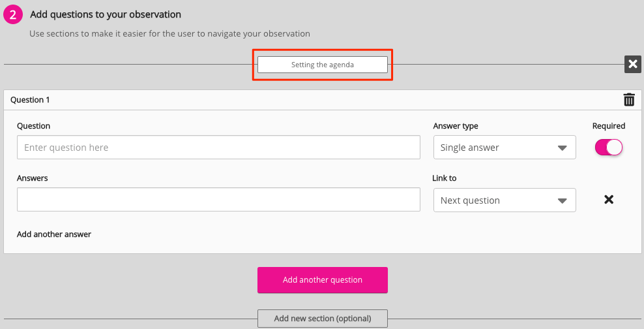Click 'Add new section (optional)' button
The image size is (644, 329).
tap(323, 319)
